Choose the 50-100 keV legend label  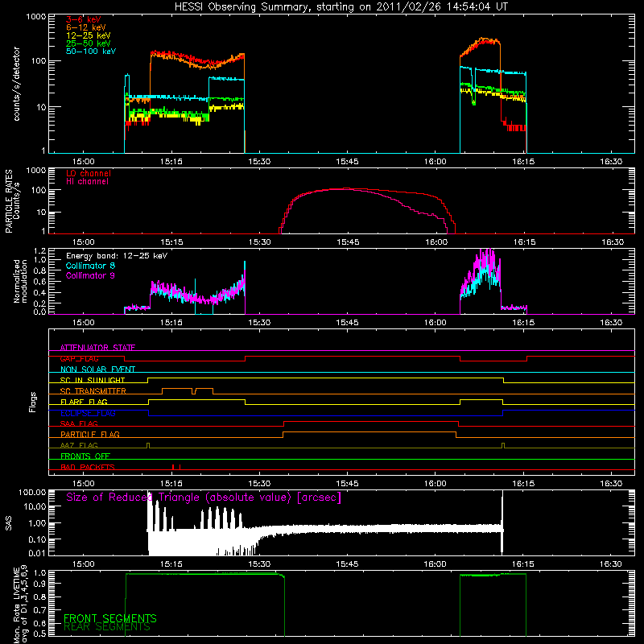(x=91, y=52)
